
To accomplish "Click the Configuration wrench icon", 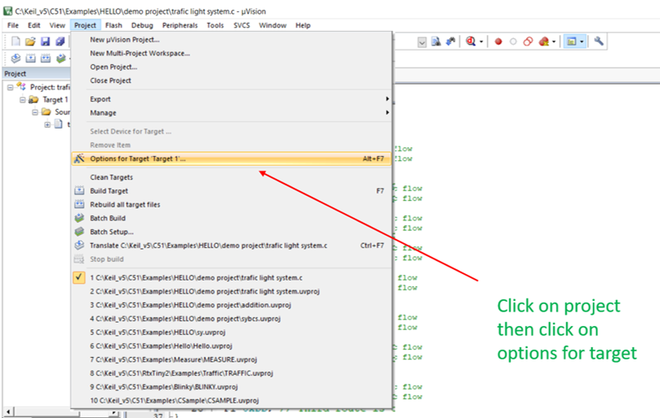I will click(599, 41).
